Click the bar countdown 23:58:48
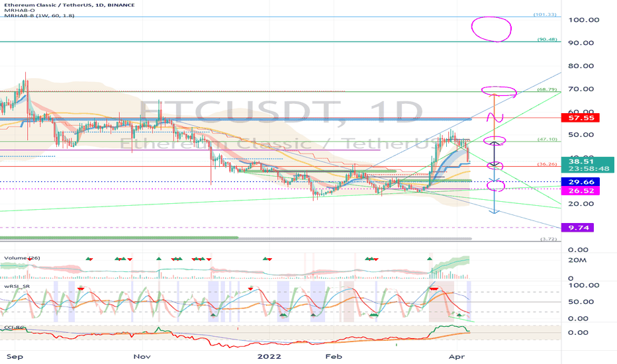This screenshot has width=617, height=364. [x=589, y=168]
